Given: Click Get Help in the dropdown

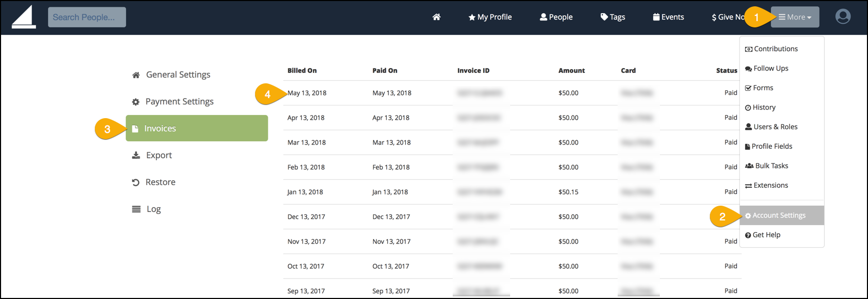Looking at the screenshot, I should point(766,235).
